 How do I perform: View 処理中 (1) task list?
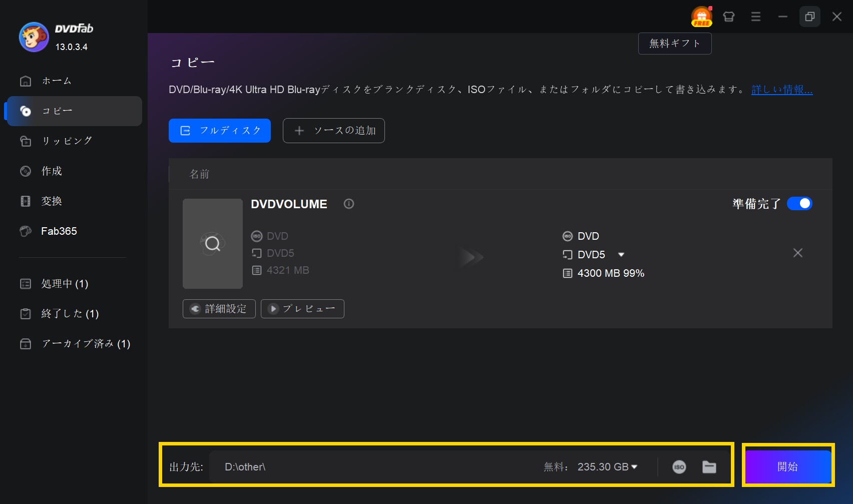[74, 284]
